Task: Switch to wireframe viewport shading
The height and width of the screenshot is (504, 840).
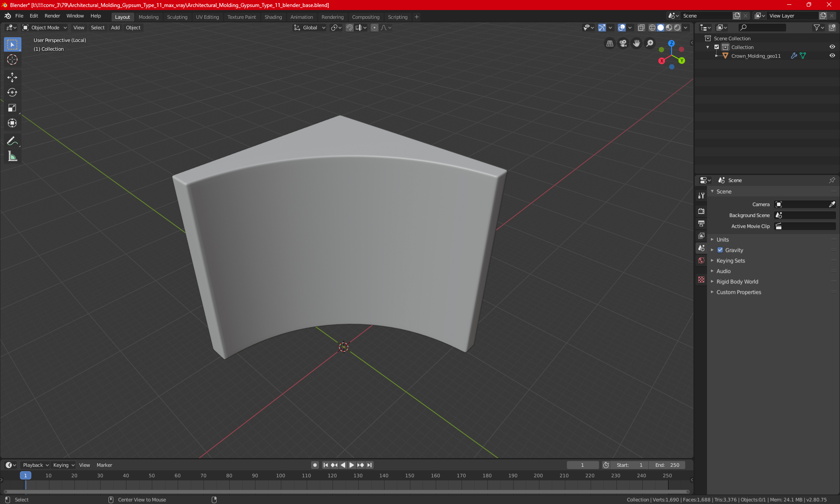Action: point(652,28)
